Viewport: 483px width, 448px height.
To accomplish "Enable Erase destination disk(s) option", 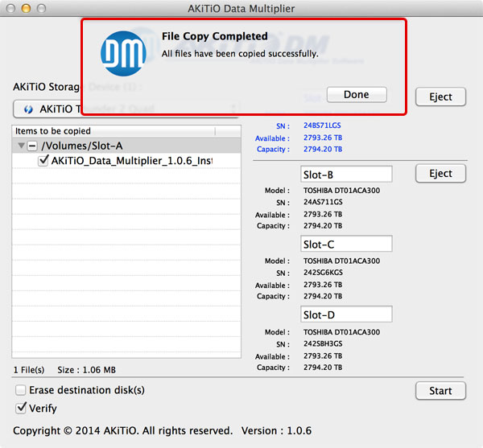I will (21, 390).
